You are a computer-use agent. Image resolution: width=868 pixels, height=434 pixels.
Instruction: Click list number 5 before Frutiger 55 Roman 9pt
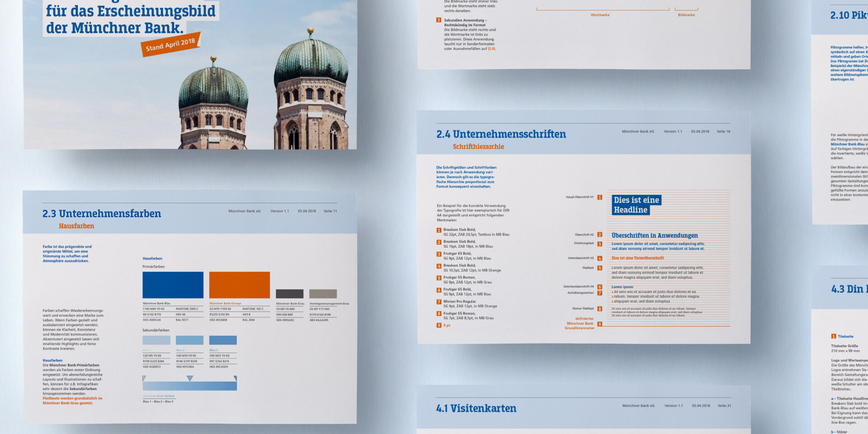tap(439, 278)
